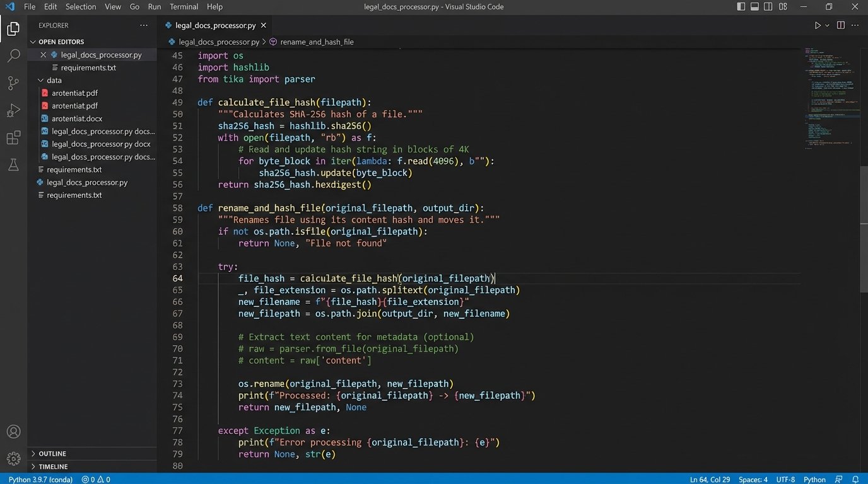Open the Manage gear settings icon
Image resolution: width=868 pixels, height=484 pixels.
tap(13, 458)
